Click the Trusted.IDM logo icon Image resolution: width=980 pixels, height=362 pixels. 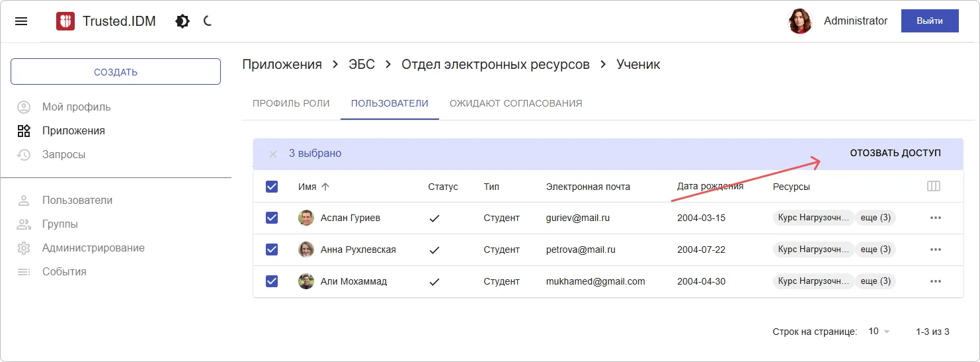(65, 21)
